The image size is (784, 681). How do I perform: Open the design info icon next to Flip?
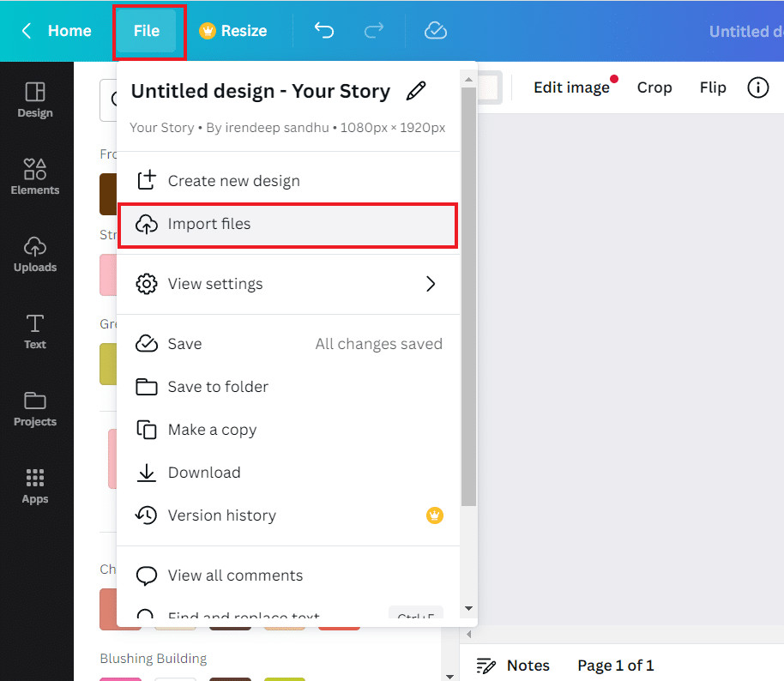point(757,87)
